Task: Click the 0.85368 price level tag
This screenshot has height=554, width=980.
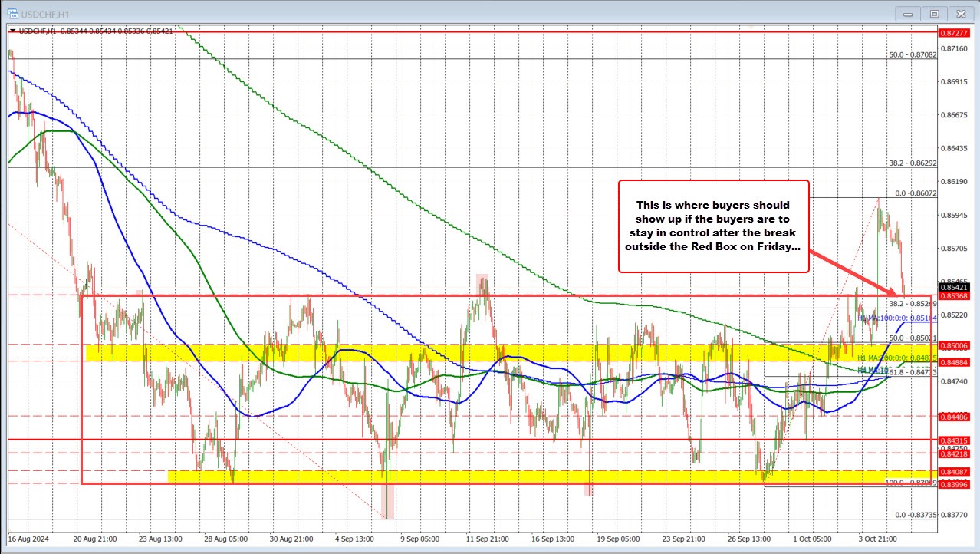Action: 955,295
